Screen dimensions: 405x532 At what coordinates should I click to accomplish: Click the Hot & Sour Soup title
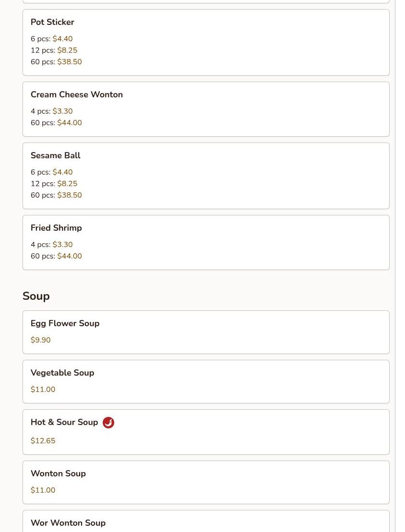tap(64, 422)
